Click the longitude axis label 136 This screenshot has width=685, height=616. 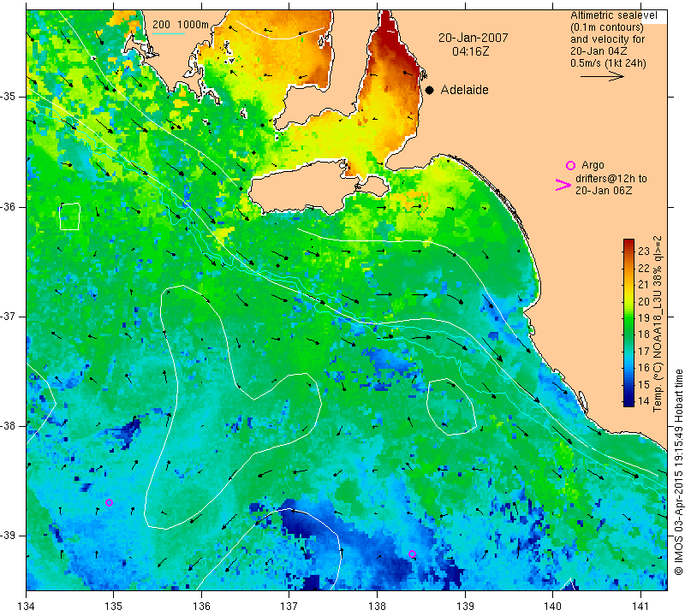pos(201,607)
